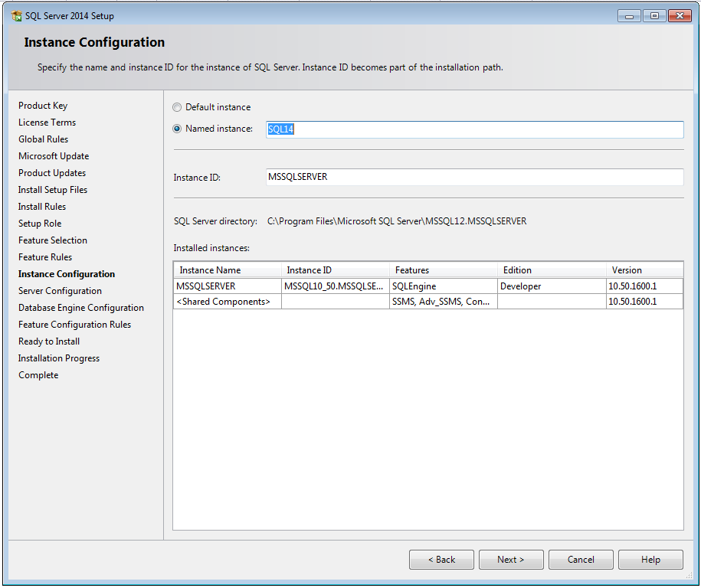
Task: Click the Feature Selection step
Action: tap(53, 240)
